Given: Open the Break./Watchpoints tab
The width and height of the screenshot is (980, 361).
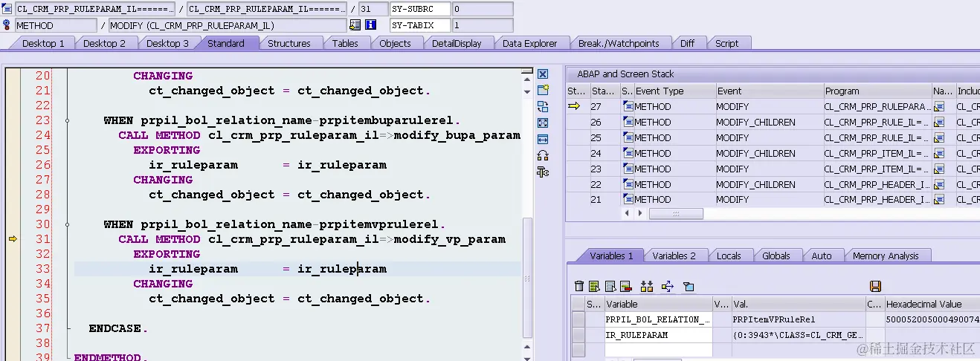Looking at the screenshot, I should [x=619, y=43].
